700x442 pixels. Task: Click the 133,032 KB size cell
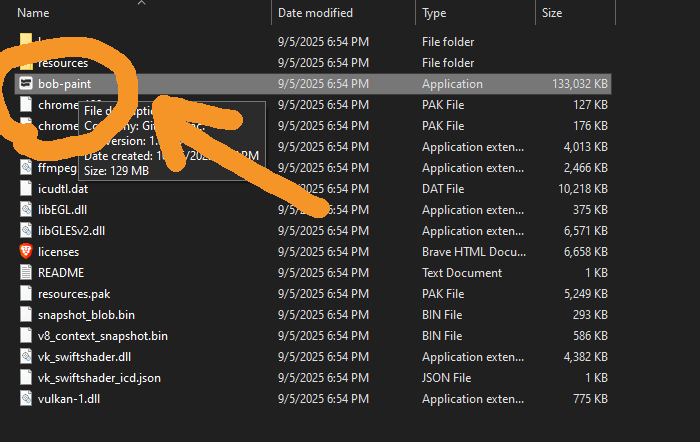[579, 84]
